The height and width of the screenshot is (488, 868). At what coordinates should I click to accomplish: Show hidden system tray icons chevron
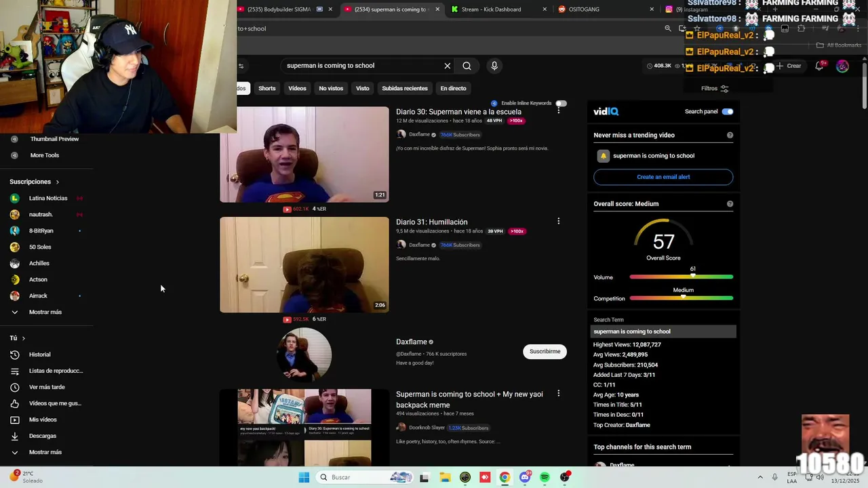759,477
